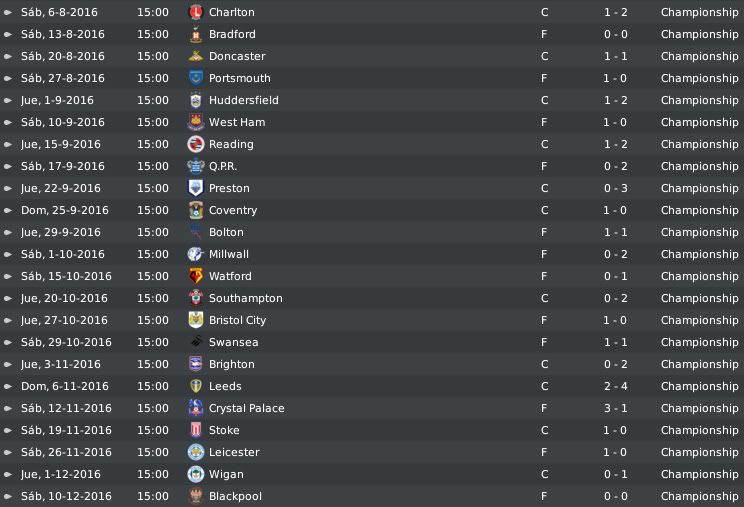
Task: Open the Crystal Palace team link
Action: click(x=247, y=408)
